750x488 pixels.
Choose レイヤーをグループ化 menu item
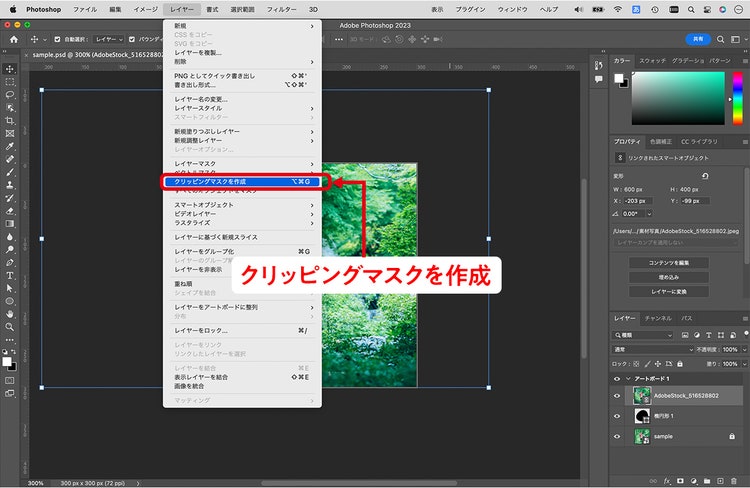(243, 252)
